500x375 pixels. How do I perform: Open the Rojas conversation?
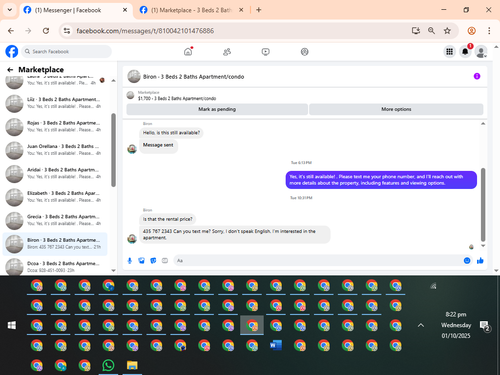55,126
